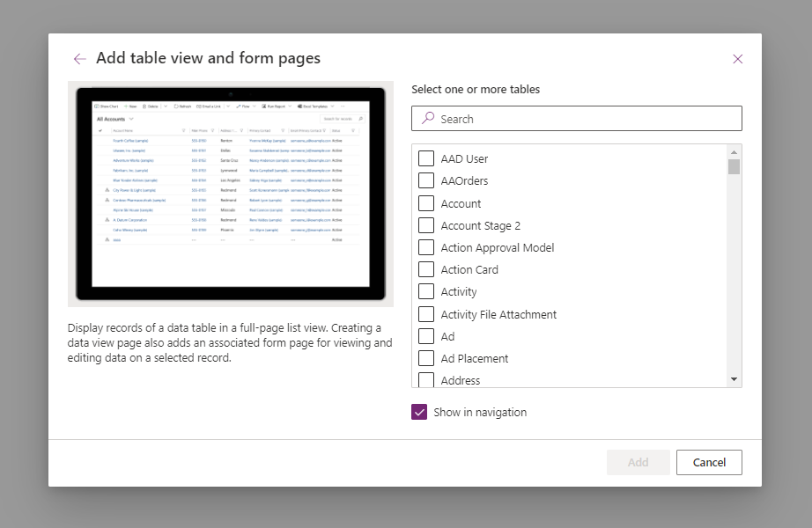
Task: Select the Action Card checkbox
Action: [426, 269]
